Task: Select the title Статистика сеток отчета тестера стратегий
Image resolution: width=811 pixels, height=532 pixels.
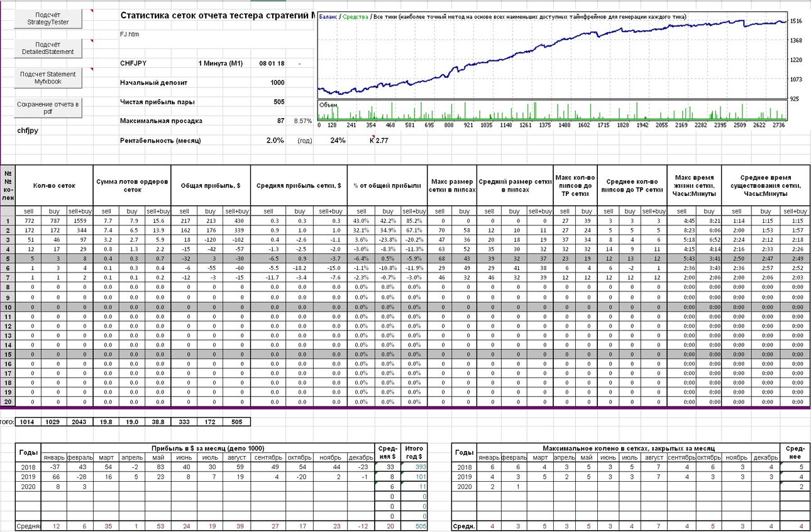Action: coord(218,16)
